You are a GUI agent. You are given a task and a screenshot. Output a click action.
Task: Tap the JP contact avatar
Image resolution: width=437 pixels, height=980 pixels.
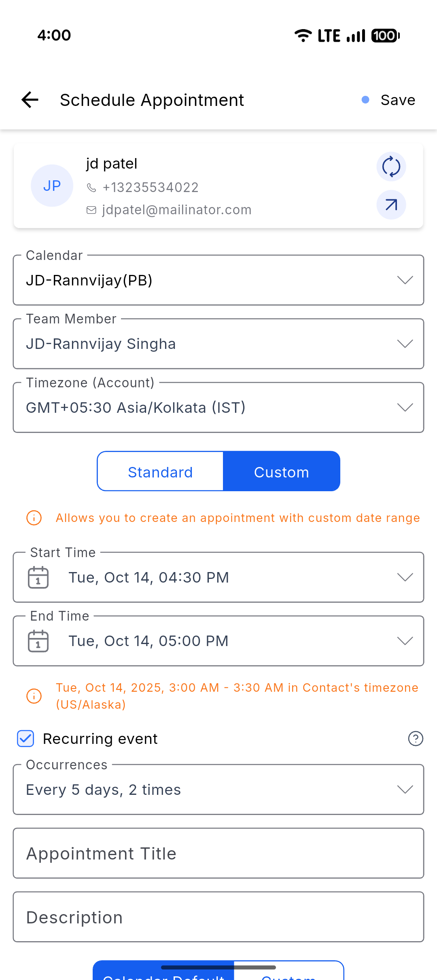[x=52, y=186]
